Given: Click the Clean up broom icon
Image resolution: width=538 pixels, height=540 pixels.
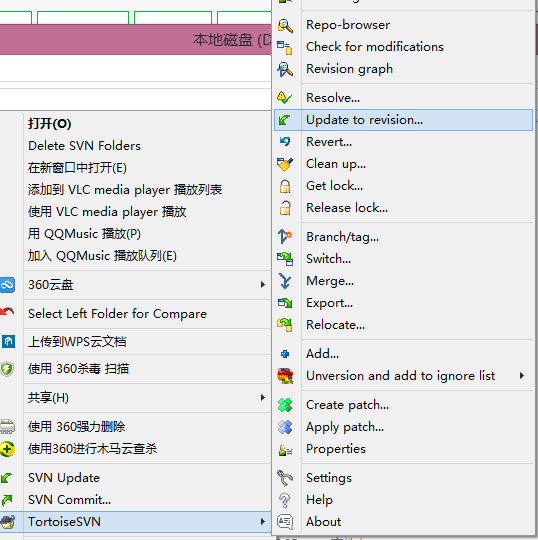Looking at the screenshot, I should tap(285, 164).
